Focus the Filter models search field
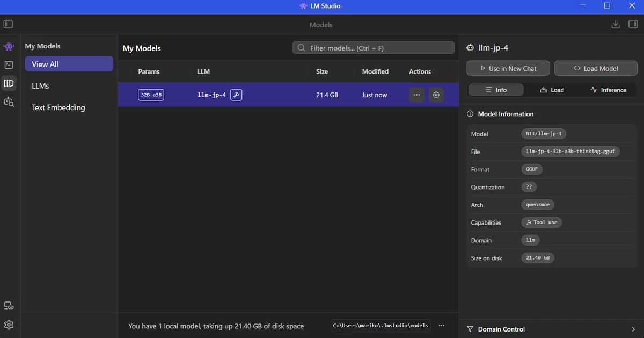The width and height of the screenshot is (644, 338). pos(374,48)
